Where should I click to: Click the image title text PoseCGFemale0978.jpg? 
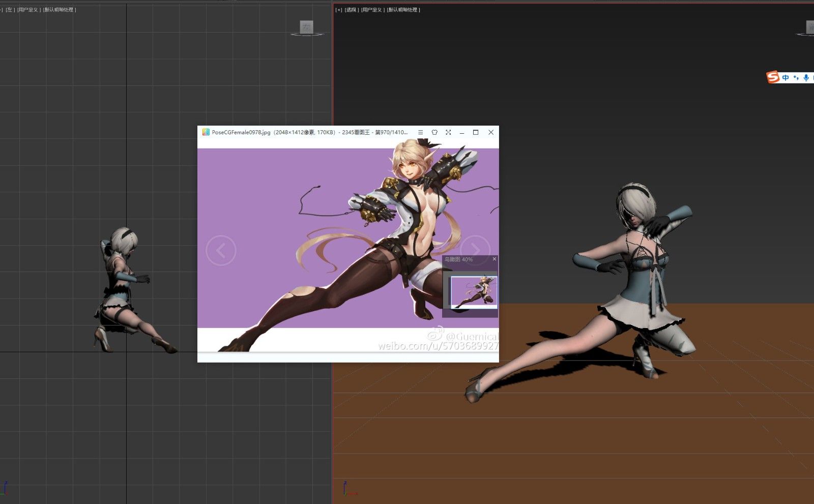[241, 132]
